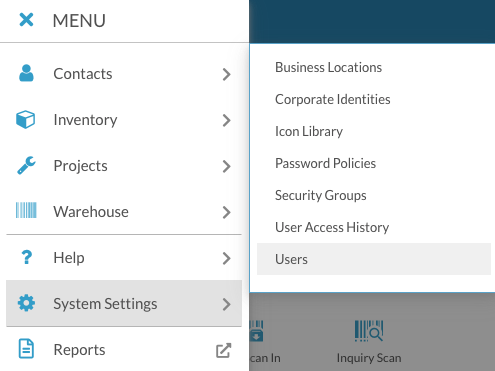Click the Help question mark icon

(26, 257)
